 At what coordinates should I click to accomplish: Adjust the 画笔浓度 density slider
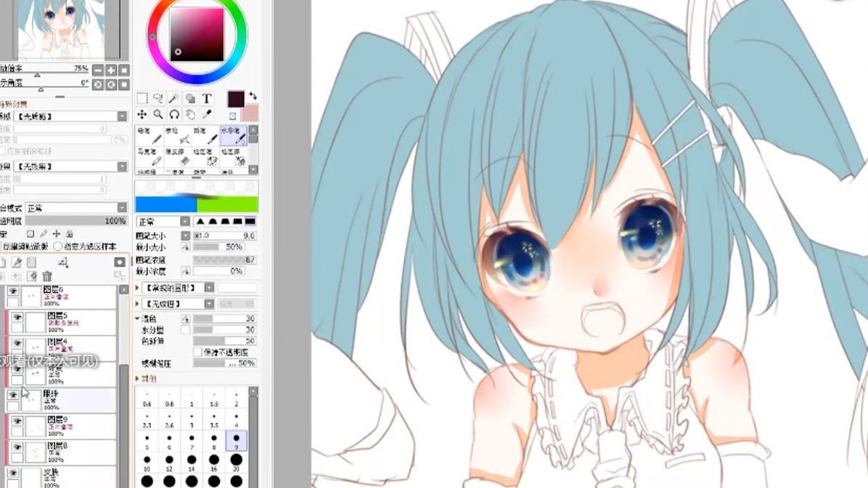[224, 260]
